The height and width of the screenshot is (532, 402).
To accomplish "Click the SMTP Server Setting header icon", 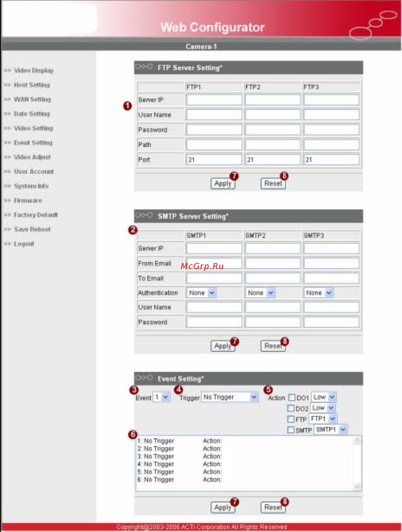I will pyautogui.click(x=144, y=215).
